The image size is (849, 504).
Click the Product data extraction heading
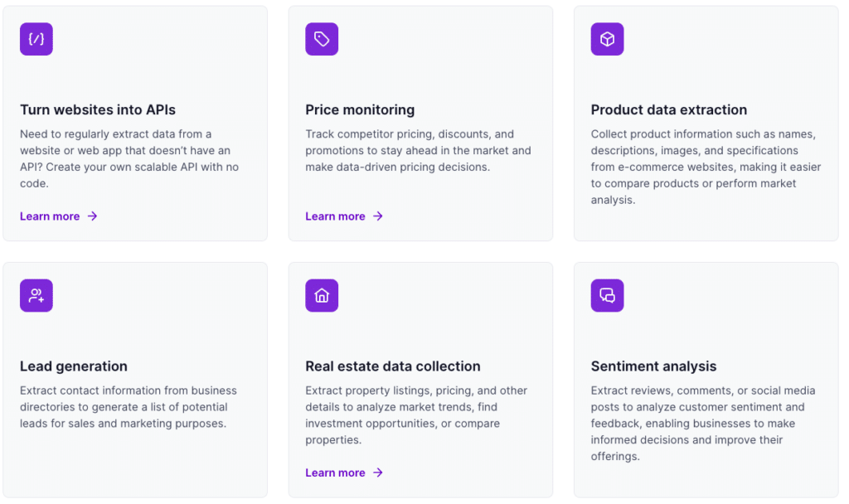tap(669, 109)
